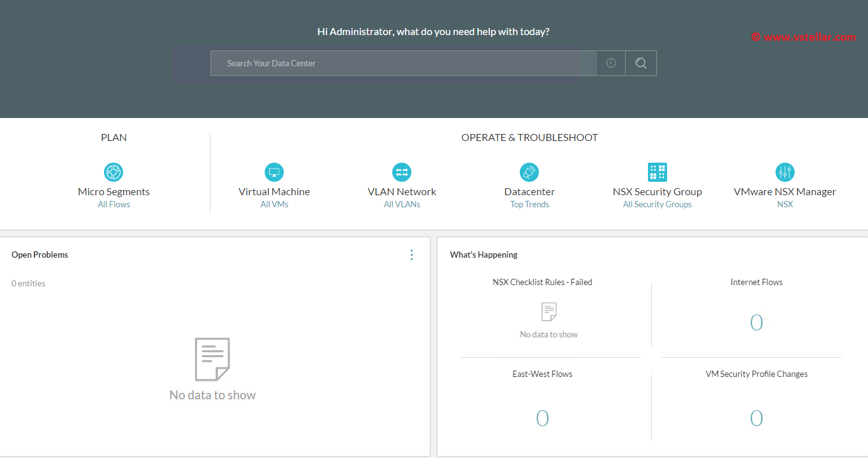Click the magnifier search button
This screenshot has height=458, width=868.
click(x=641, y=63)
